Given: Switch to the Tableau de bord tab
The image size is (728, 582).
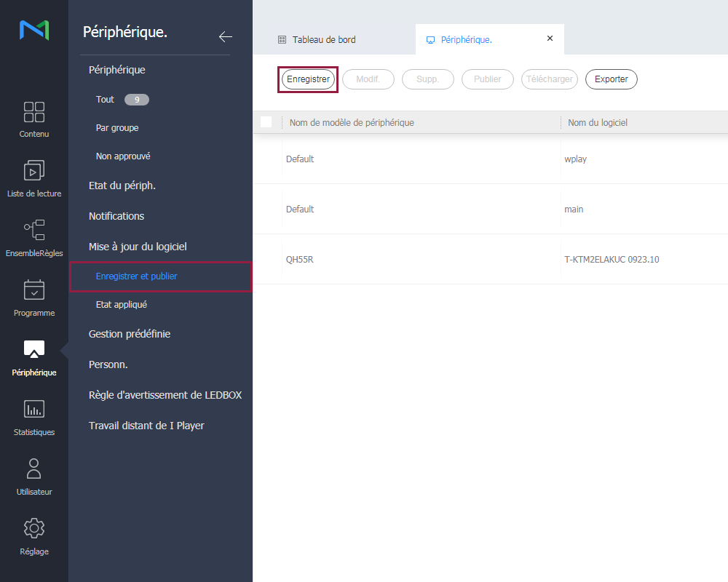Looking at the screenshot, I should click(x=323, y=40).
